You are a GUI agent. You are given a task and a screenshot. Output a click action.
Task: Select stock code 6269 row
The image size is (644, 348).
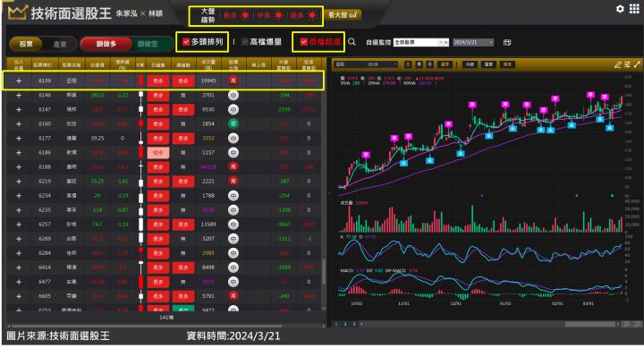point(165,239)
